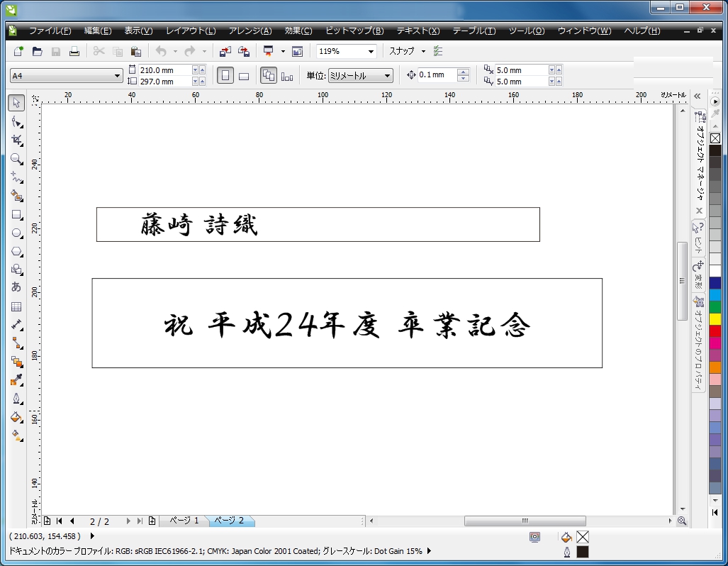Select the Fill bucket tool
Screen dimensions: 728x566
(16, 417)
